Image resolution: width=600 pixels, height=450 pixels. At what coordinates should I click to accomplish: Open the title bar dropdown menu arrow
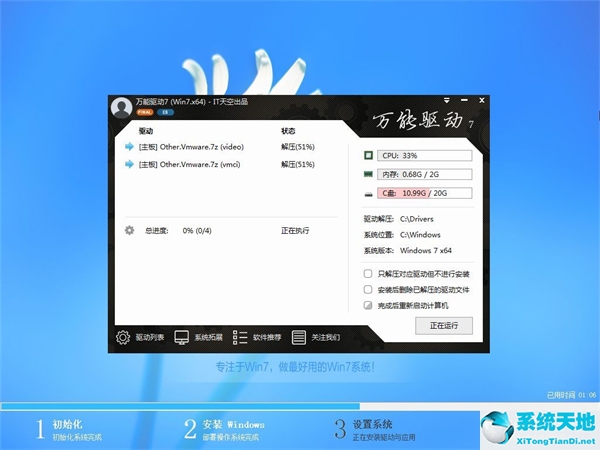point(447,100)
